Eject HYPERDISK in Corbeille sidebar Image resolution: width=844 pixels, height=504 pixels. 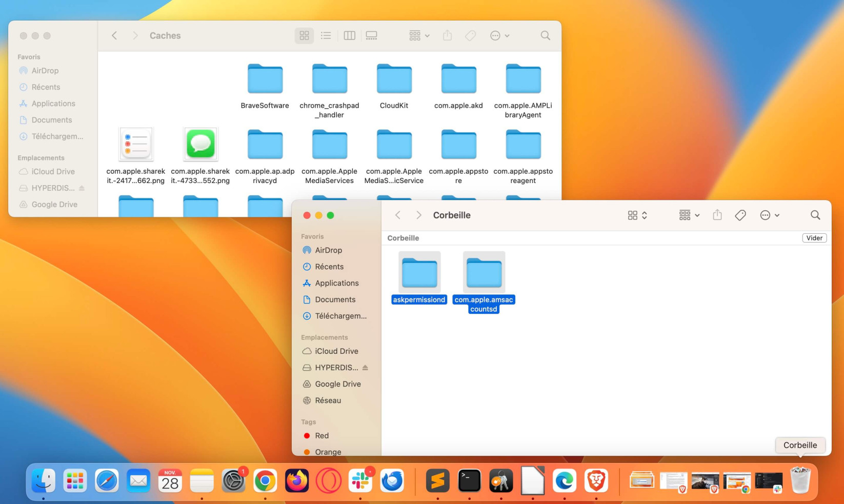pos(365,368)
